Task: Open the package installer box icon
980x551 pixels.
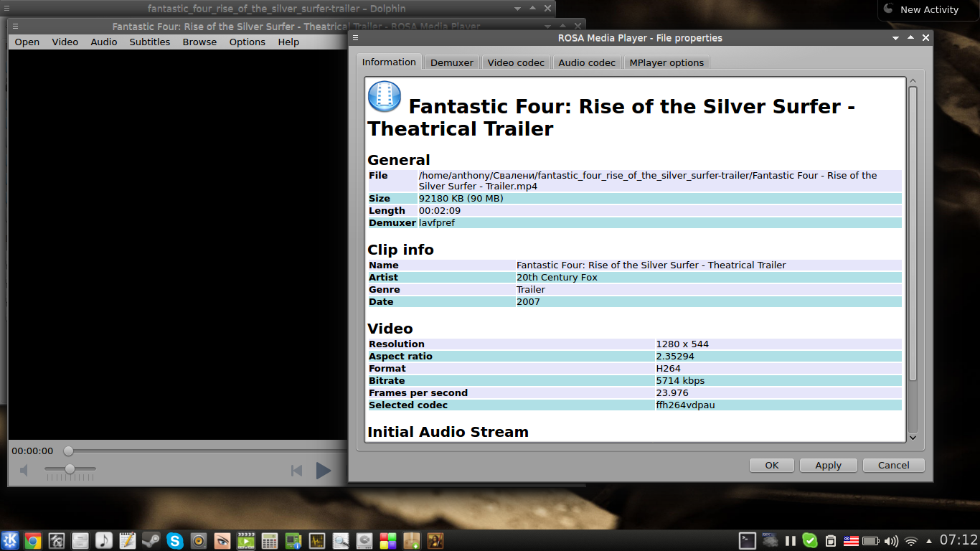Action: click(x=412, y=540)
